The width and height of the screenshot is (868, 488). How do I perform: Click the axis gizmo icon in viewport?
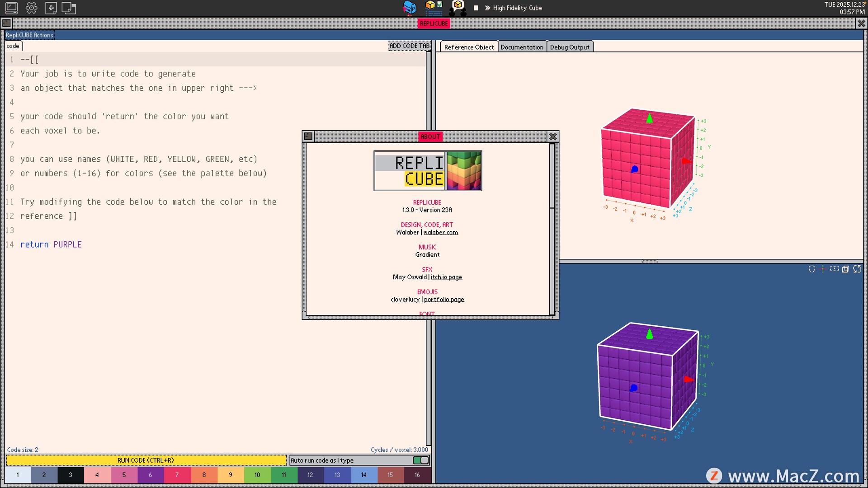pos(822,269)
